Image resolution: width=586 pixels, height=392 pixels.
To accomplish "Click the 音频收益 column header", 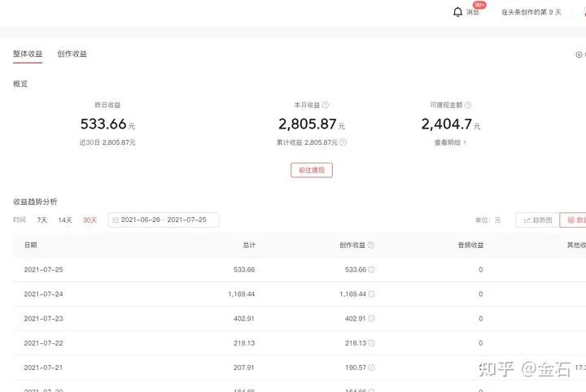I will click(471, 245).
